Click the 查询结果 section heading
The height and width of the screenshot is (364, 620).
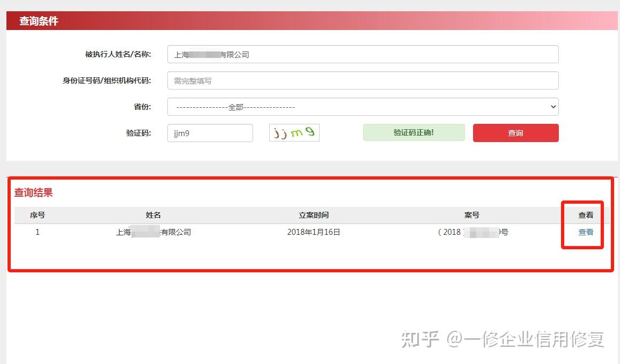point(33,193)
